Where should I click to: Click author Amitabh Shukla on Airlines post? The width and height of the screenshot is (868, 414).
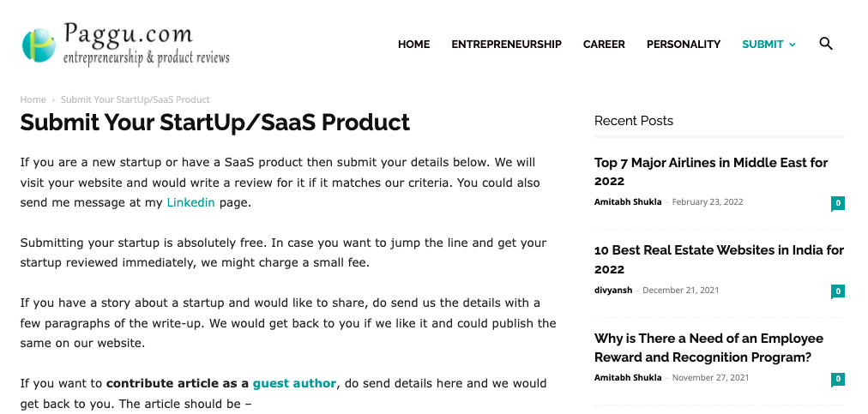(x=628, y=202)
